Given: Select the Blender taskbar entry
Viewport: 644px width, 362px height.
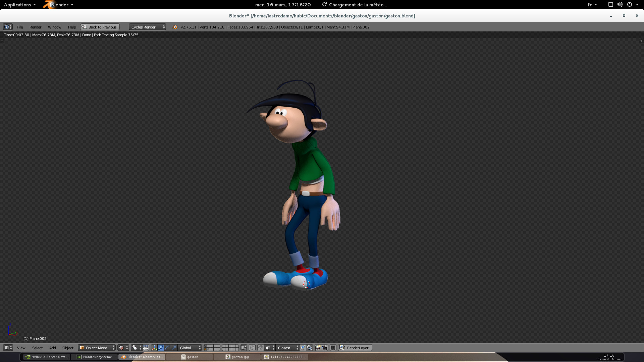Looking at the screenshot, I should point(142,357).
